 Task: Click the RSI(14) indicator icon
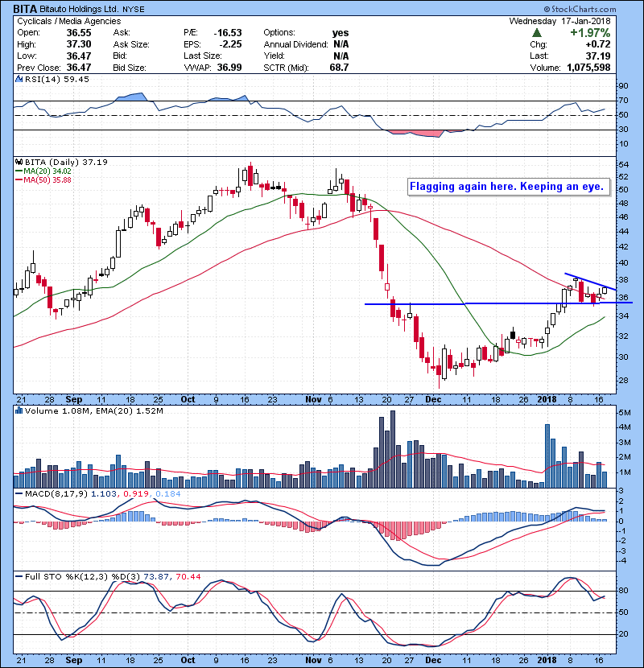19,79
